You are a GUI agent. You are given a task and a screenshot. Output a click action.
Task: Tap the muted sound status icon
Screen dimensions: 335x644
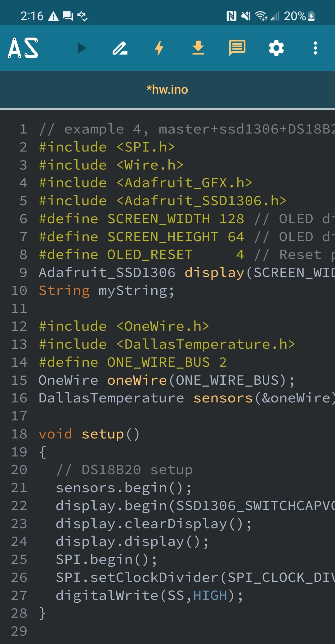point(246,16)
